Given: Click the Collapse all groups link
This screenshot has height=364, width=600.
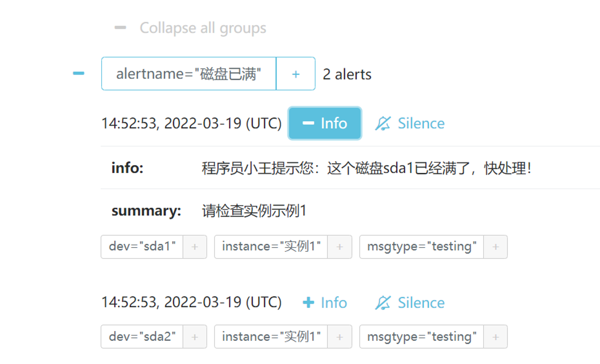Looking at the screenshot, I should click(203, 28).
